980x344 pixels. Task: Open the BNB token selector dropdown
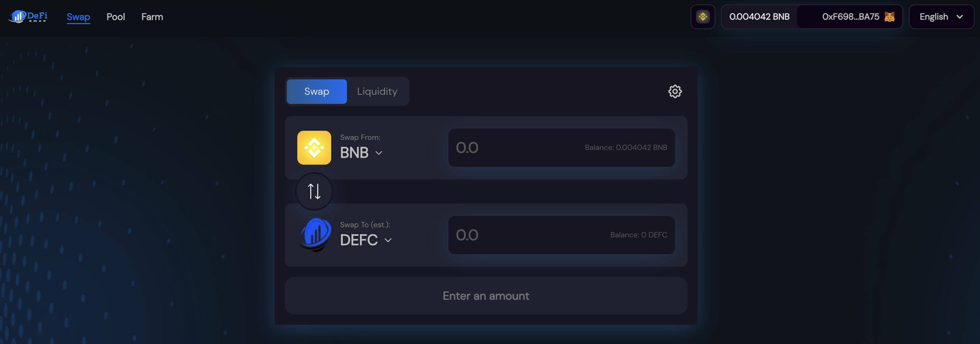361,153
